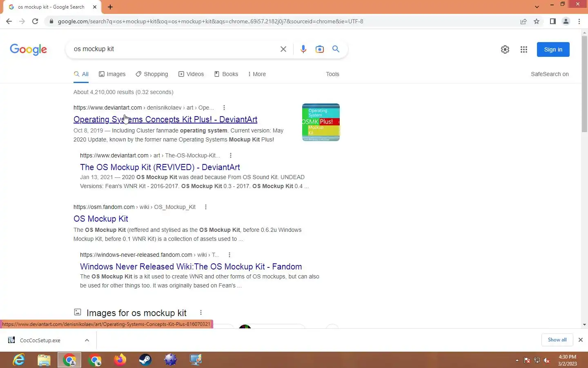Switch to the Videos tab

point(191,74)
